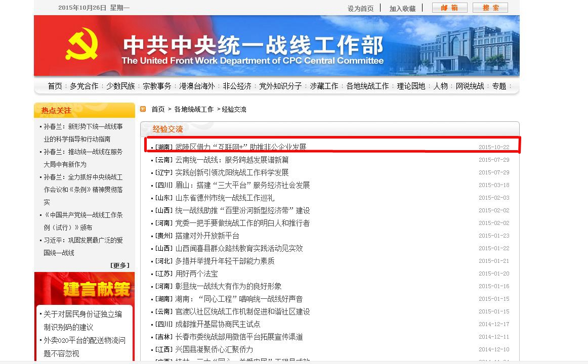The width and height of the screenshot is (588, 364).
Task: Open article 云南统一战线：服务跨越发展谱新篇
Action: pos(232,160)
